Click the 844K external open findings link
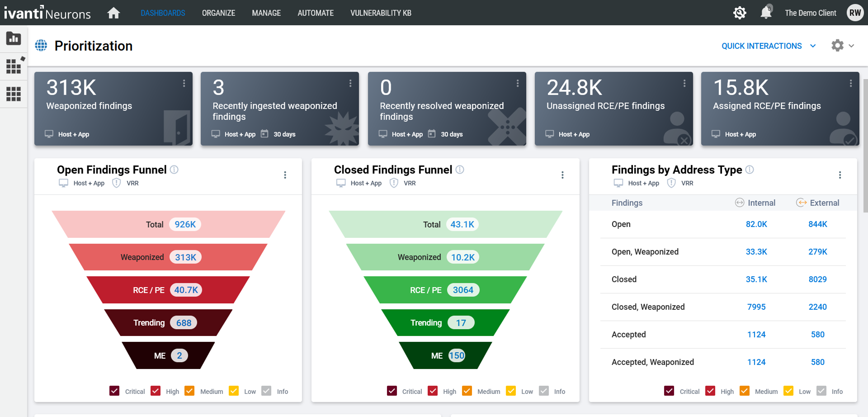 [817, 224]
